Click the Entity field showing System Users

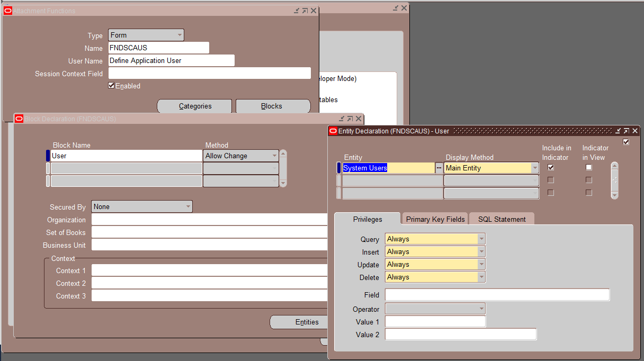pos(388,168)
